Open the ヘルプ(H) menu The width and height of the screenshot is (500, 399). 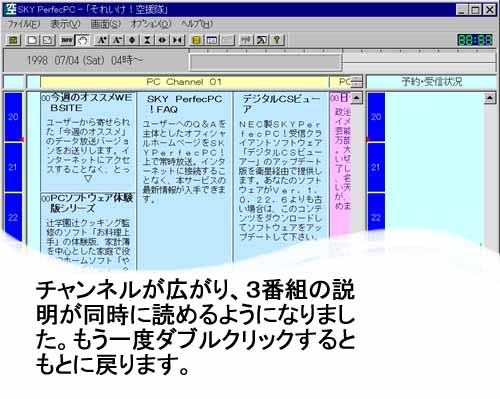197,24
